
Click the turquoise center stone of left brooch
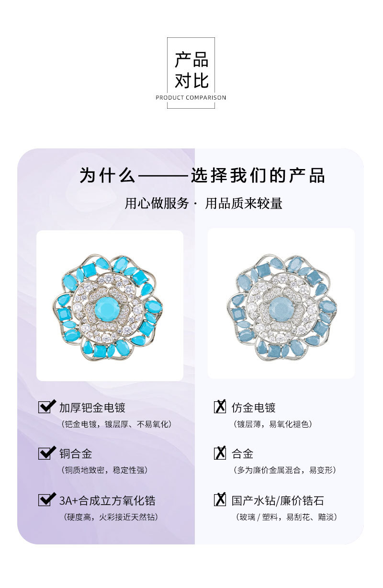110,308
